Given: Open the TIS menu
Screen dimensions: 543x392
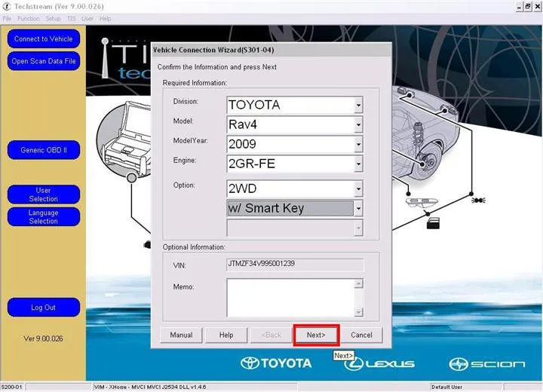Looking at the screenshot, I should (72, 19).
